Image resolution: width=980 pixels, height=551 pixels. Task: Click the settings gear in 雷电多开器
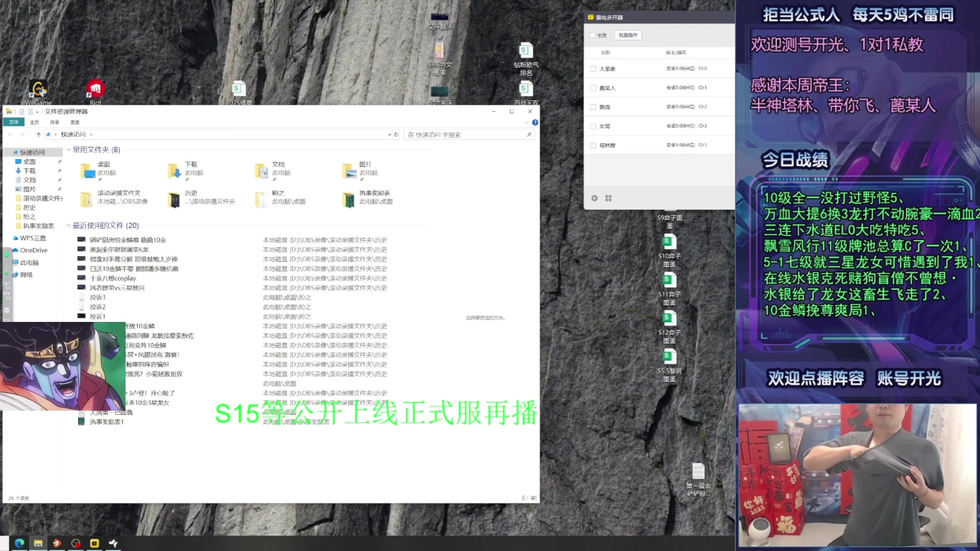point(594,198)
